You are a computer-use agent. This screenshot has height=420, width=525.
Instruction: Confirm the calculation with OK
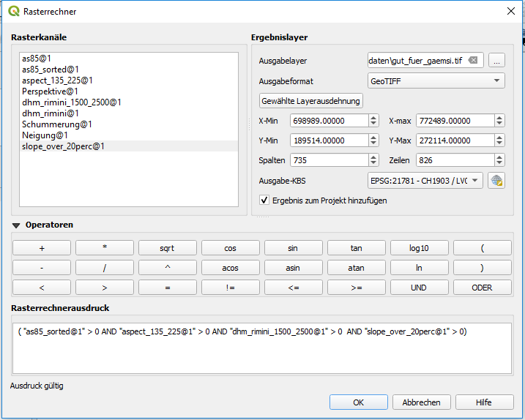point(358,402)
